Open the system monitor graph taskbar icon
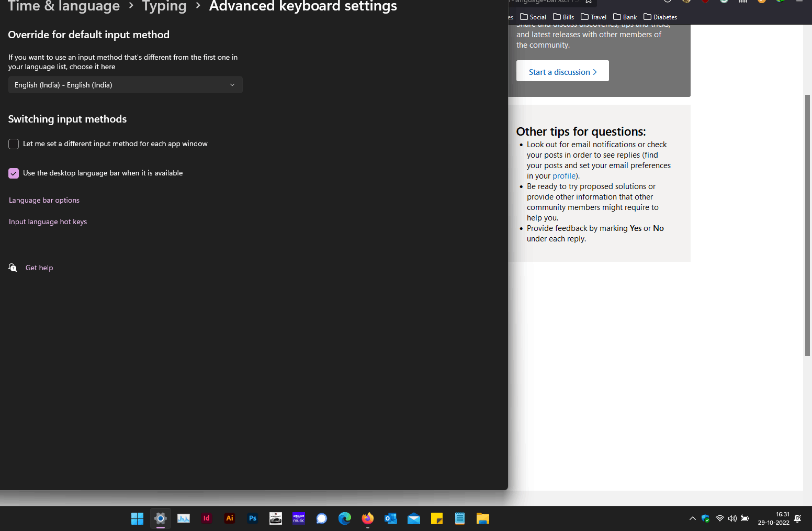This screenshot has width=812, height=531. pos(184,518)
